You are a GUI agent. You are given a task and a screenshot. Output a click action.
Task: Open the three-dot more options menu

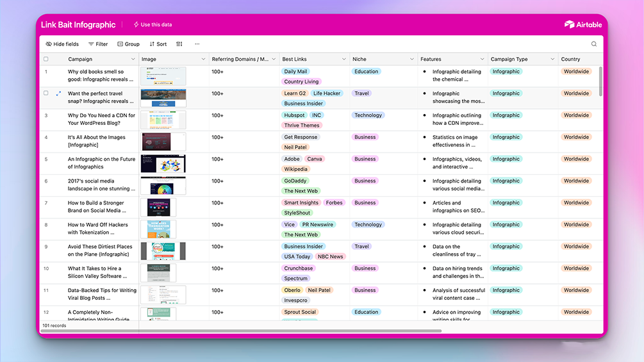197,44
